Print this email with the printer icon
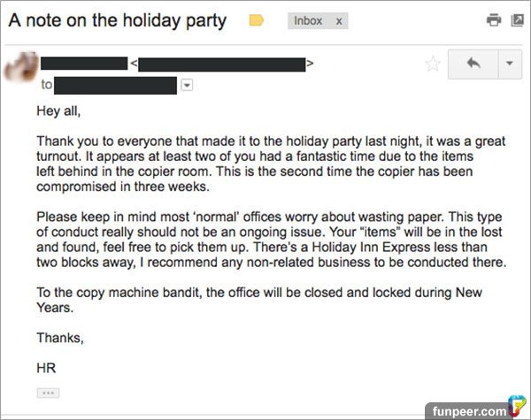Viewport: 531px width, 420px height. 495,20
